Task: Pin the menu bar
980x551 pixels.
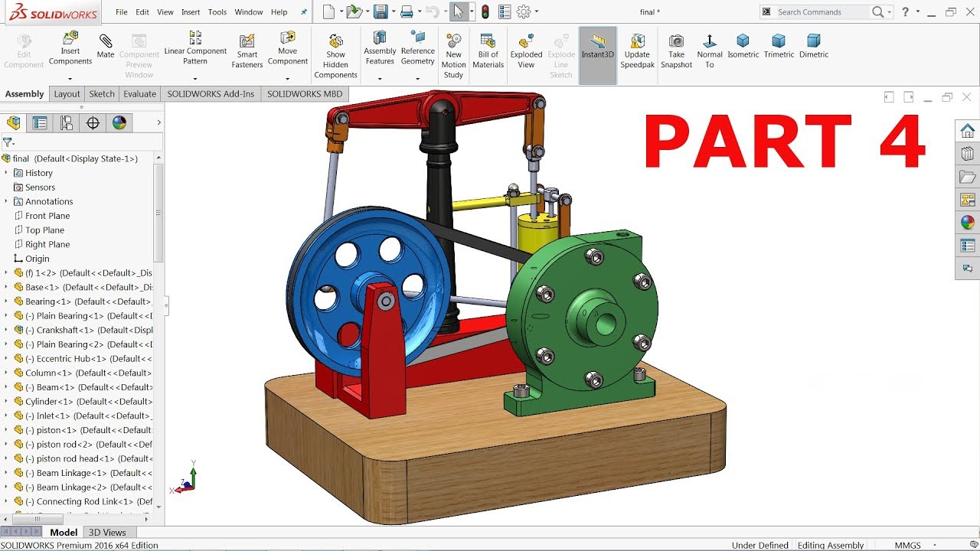Action: tap(304, 12)
